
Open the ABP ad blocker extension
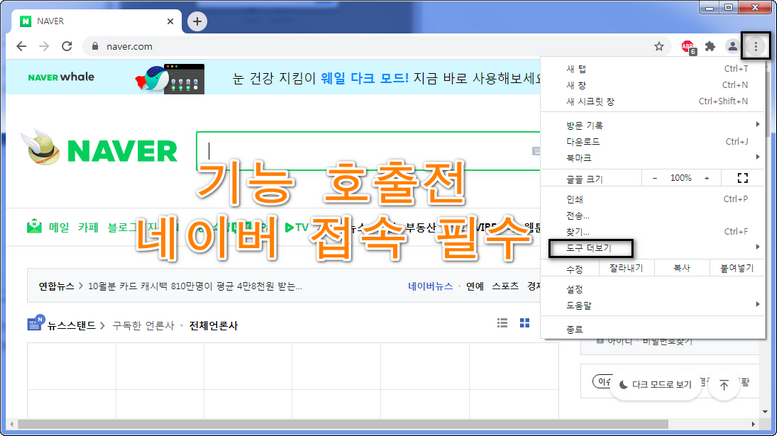point(688,47)
